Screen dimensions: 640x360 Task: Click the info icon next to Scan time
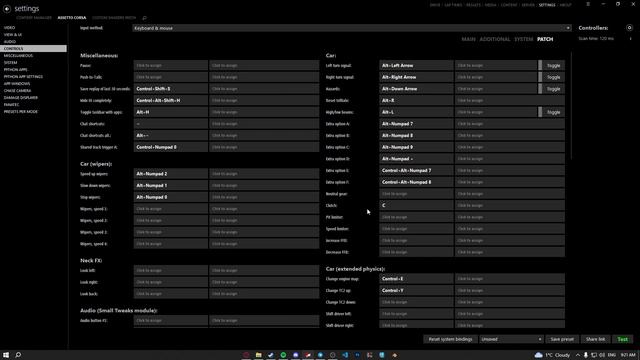631,38
